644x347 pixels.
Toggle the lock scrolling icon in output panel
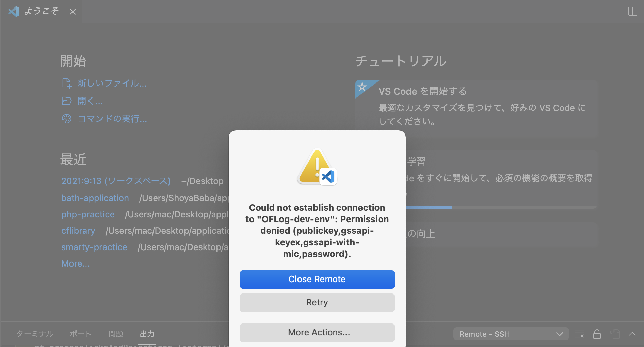click(597, 334)
